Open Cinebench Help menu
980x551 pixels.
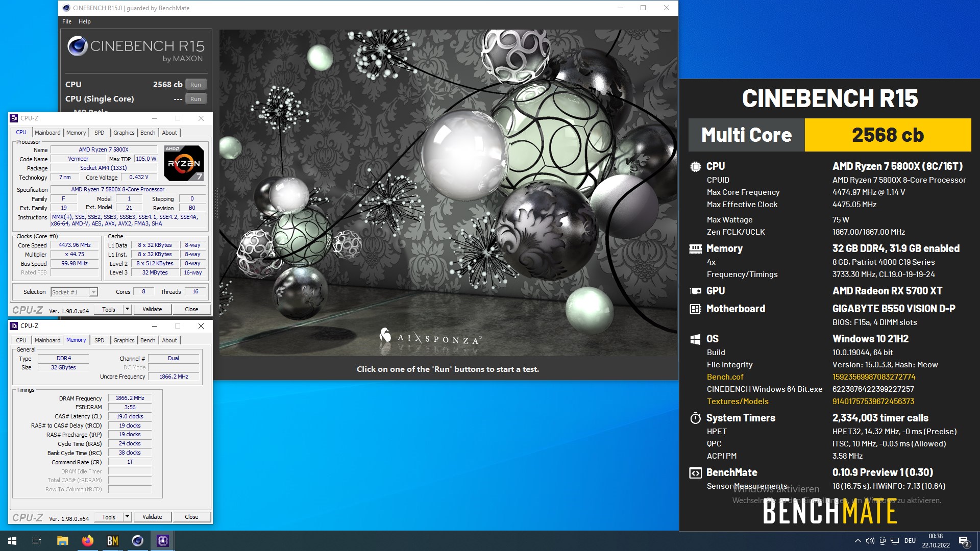tap(85, 21)
